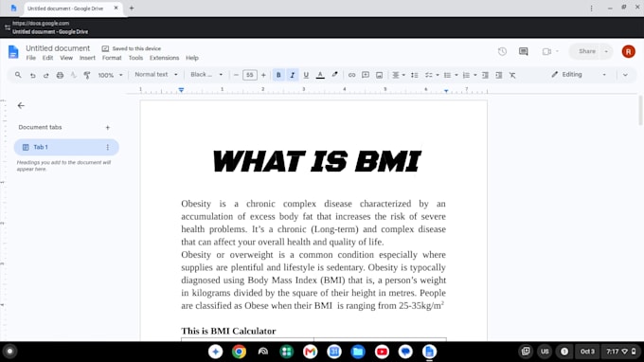Click the font size field
The image size is (644, 362).
coord(250,75)
